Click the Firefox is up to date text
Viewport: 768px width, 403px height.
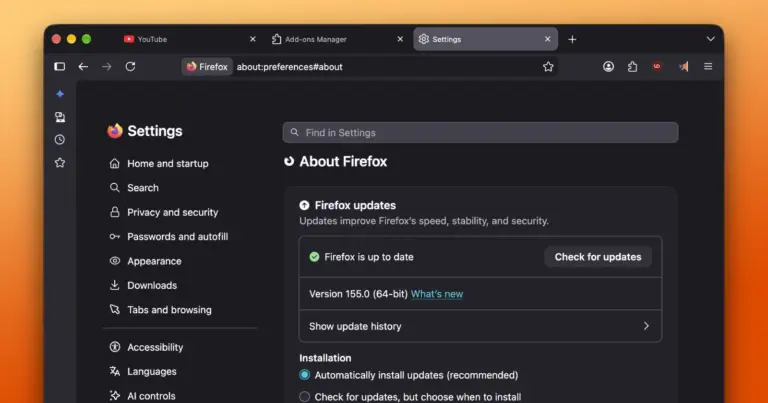point(369,257)
